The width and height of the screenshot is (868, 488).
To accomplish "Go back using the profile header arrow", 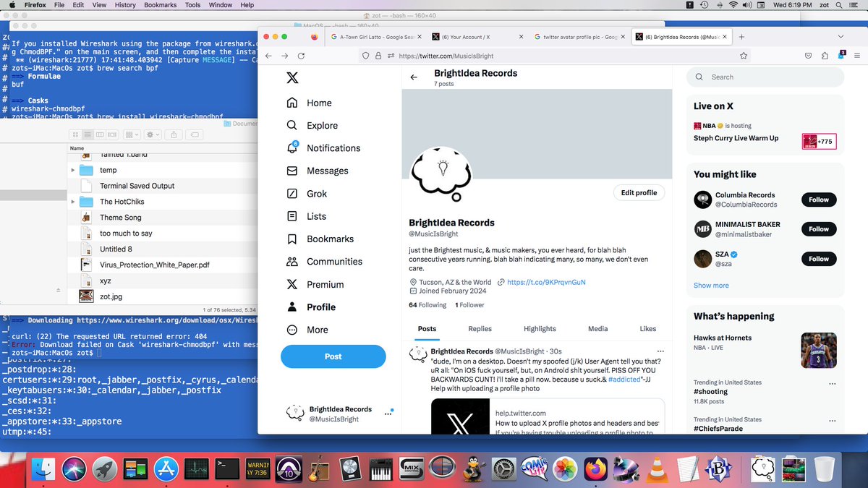I will (x=414, y=77).
